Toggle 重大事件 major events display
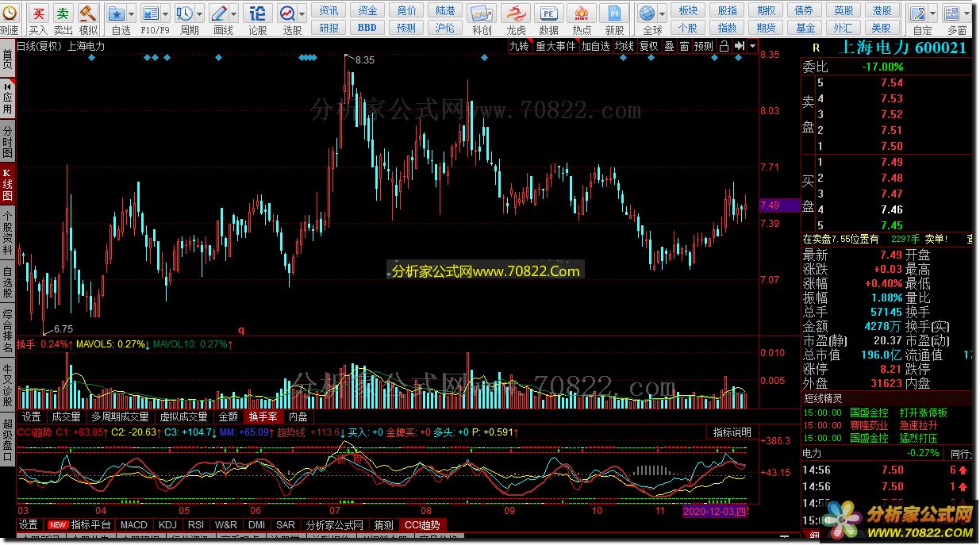The width and height of the screenshot is (980, 545). pos(555,46)
